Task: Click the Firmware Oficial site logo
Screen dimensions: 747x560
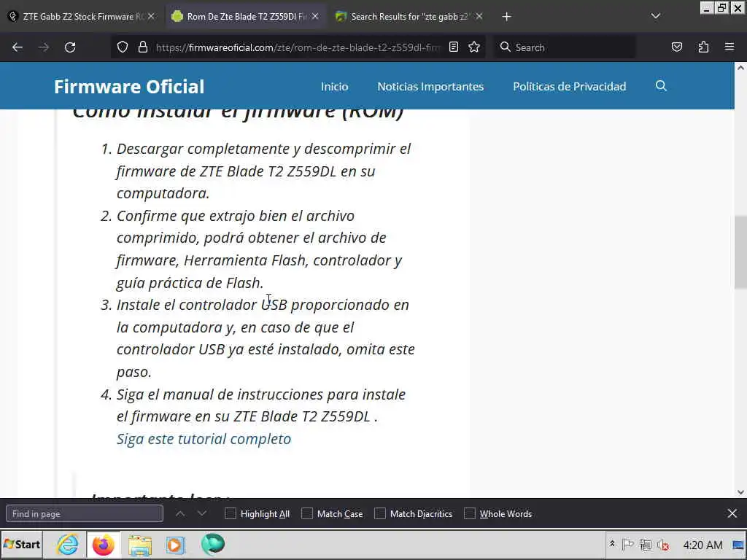Action: [x=128, y=86]
